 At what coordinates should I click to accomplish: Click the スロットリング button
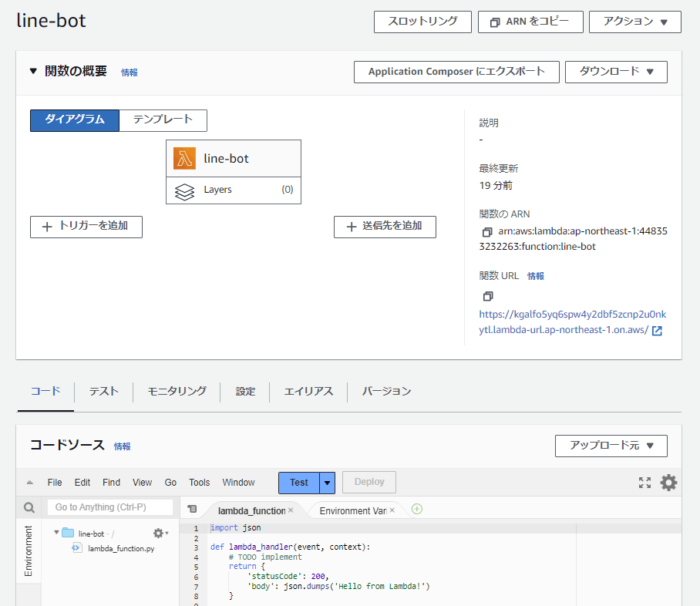(422, 22)
